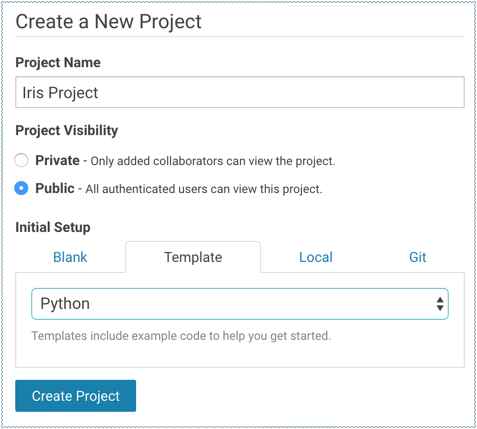This screenshot has width=477, height=429.
Task: Switch to the Blank setup tab
Action: 70,257
